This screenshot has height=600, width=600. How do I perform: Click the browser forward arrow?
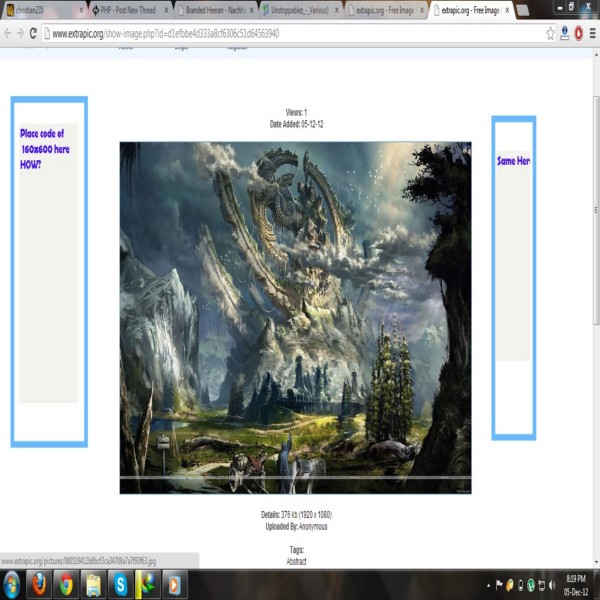point(20,34)
